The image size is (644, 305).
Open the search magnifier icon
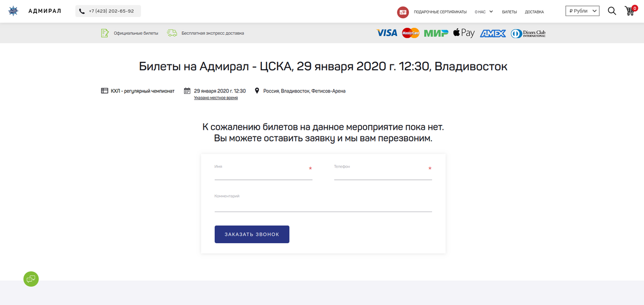(612, 11)
